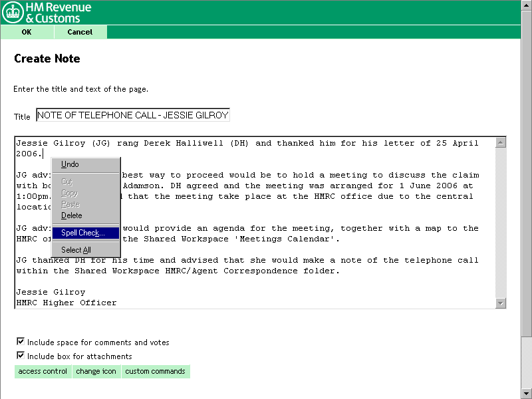The width and height of the screenshot is (532, 399).
Task: Select Spell Check in the context menu
Action: pyautogui.click(x=83, y=233)
